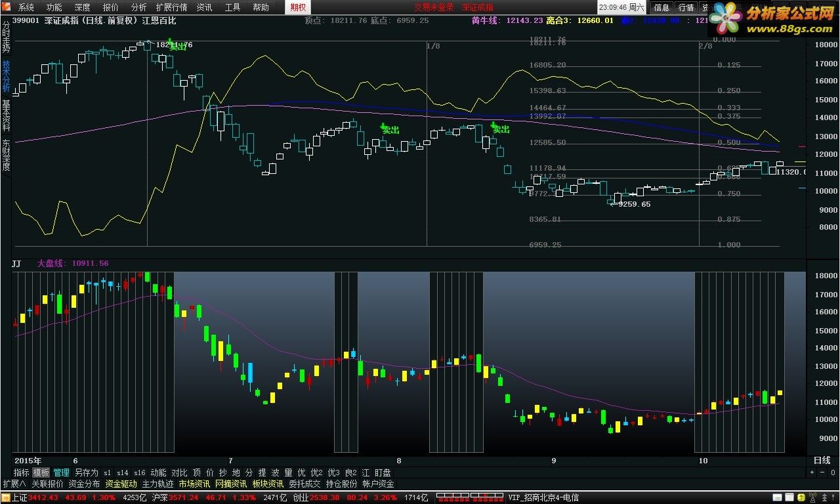This screenshot has height=504, width=840.
Task: Click the status bar icon before 上证
Action: (x=6, y=498)
